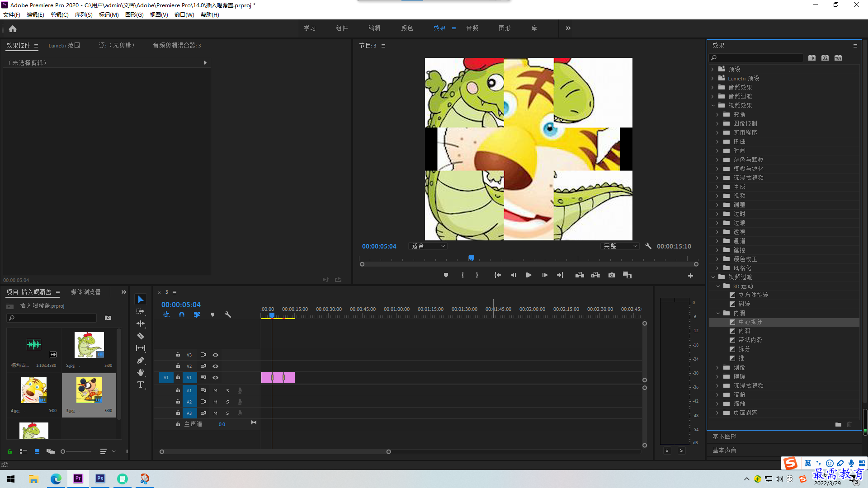This screenshot has width=868, height=488.
Task: Click the effects panel search field
Action: point(756,58)
